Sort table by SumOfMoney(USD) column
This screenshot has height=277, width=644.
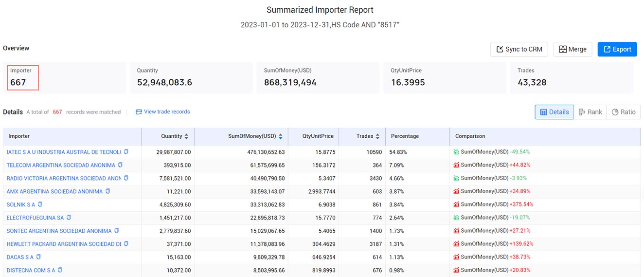pos(280,136)
